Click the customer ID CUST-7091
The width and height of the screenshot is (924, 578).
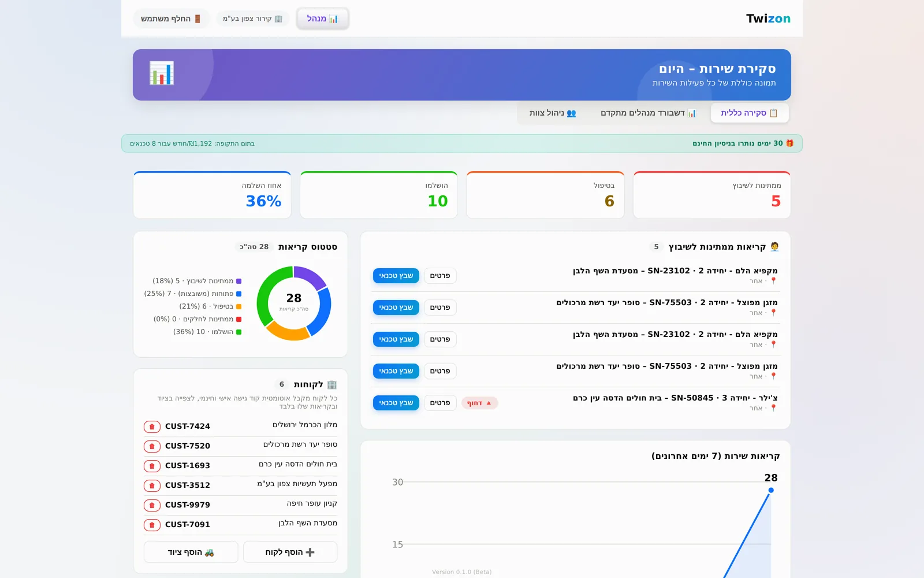tap(188, 525)
